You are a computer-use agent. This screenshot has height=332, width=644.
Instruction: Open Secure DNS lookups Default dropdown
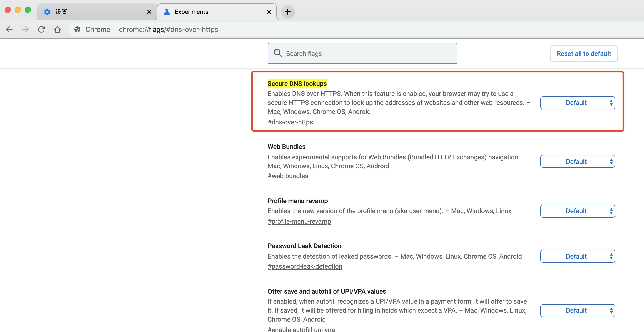point(578,103)
